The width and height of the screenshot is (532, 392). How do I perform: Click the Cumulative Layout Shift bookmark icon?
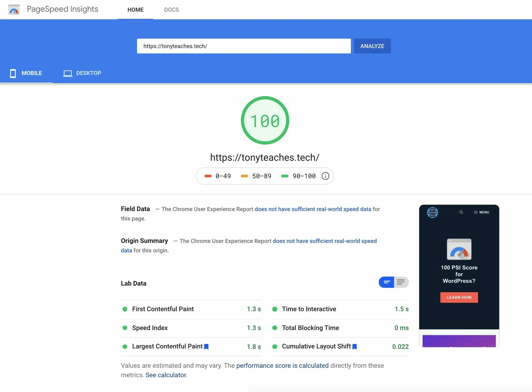(x=355, y=347)
